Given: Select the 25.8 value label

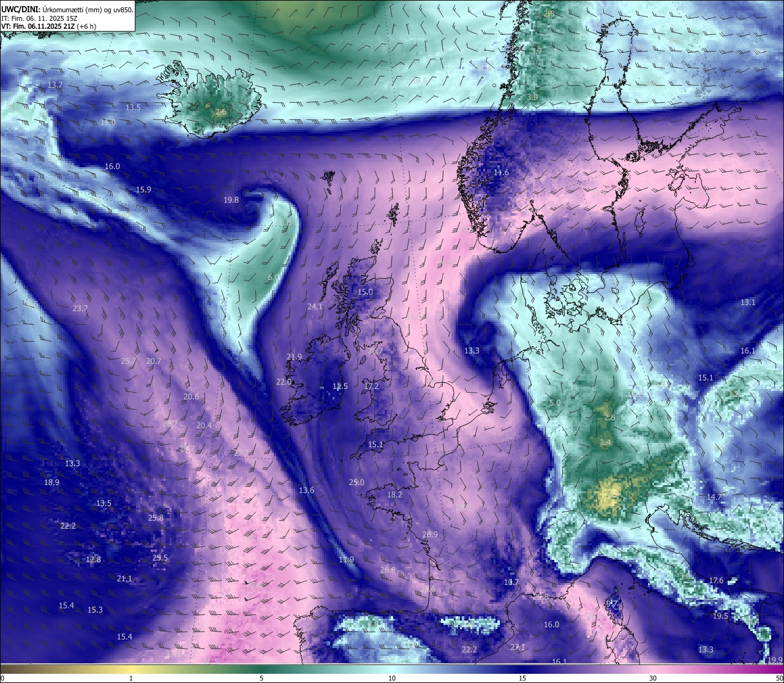Looking at the screenshot, I should pos(156,518).
